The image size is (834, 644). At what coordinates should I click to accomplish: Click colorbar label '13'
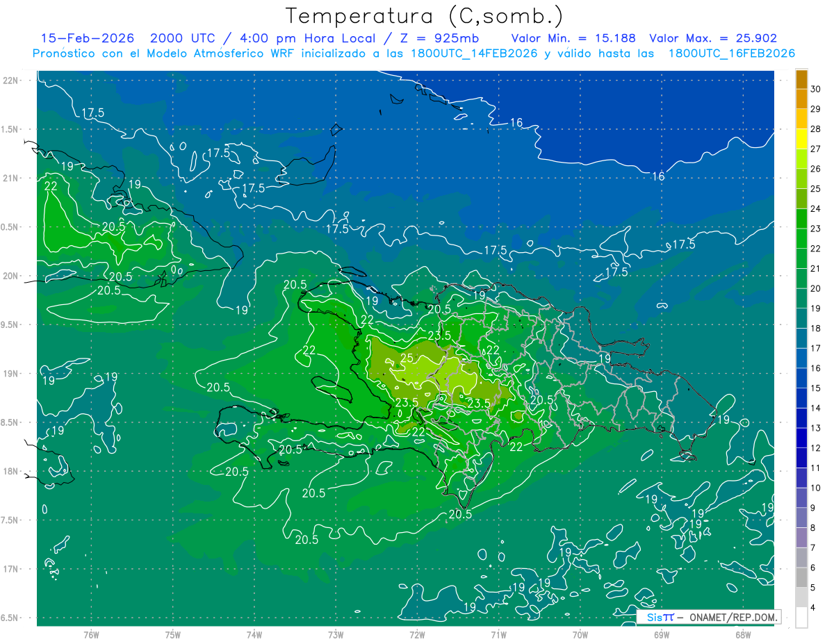(815, 428)
